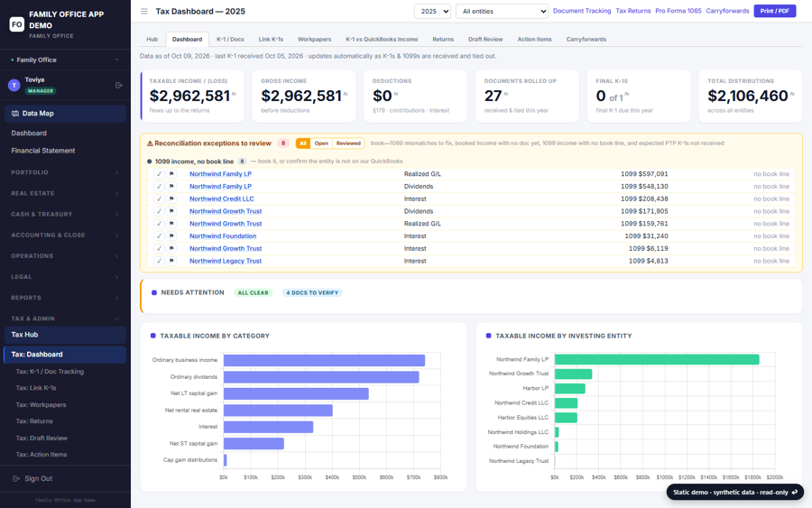Click the fx icon on Total Distributions card
The width and height of the screenshot is (812, 508).
792,94
